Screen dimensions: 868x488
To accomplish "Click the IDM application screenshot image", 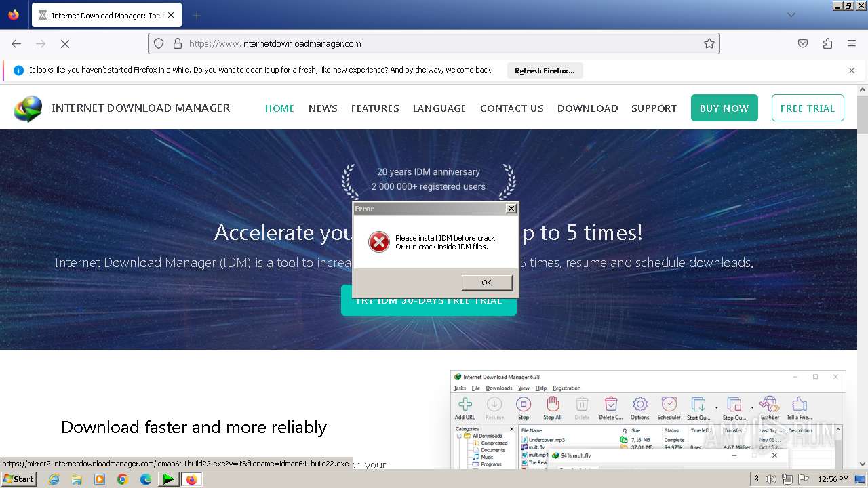I will tap(648, 420).
